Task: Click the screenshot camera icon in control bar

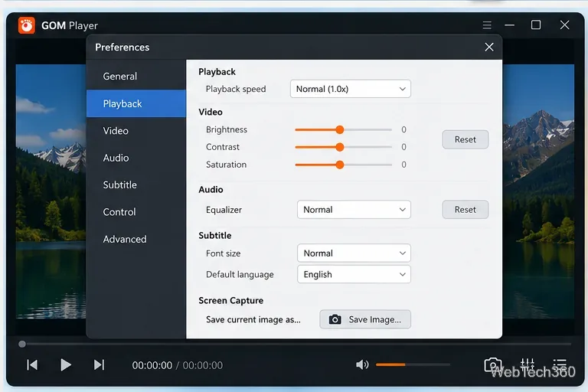Action: click(493, 364)
